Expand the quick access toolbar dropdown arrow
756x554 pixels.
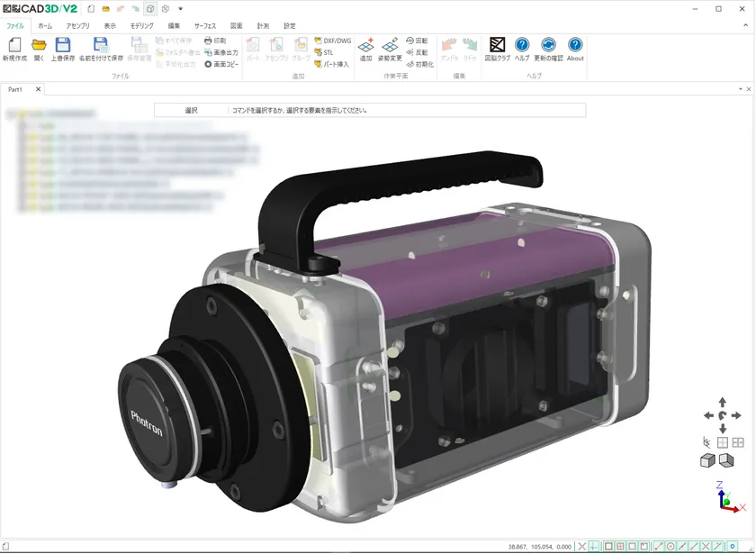(x=181, y=9)
